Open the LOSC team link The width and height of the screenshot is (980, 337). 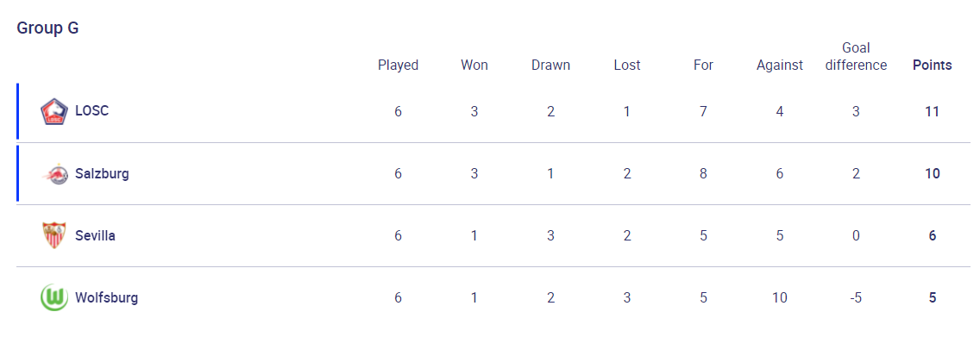click(91, 111)
